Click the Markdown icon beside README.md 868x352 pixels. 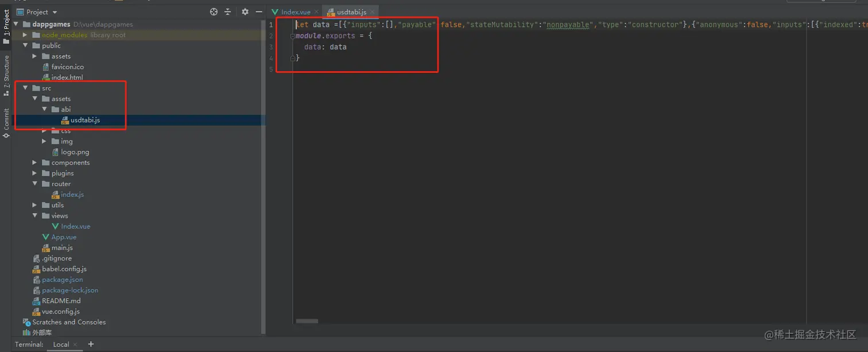37,301
